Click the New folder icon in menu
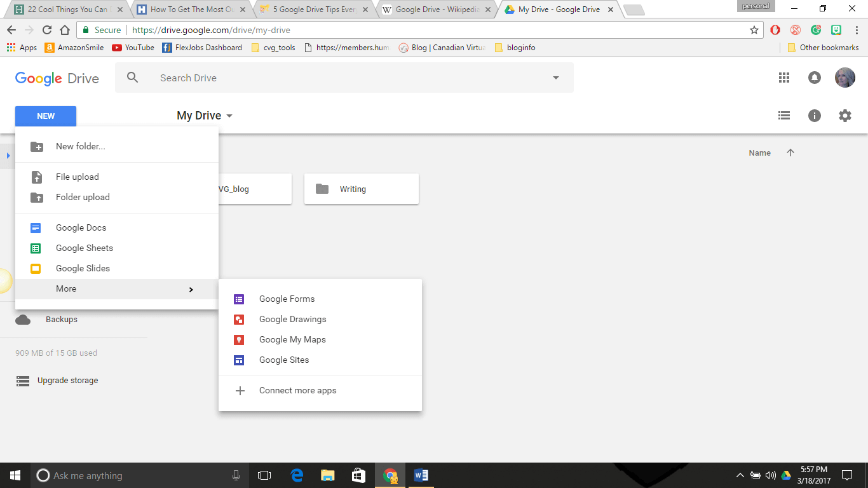868x488 pixels. click(x=37, y=146)
